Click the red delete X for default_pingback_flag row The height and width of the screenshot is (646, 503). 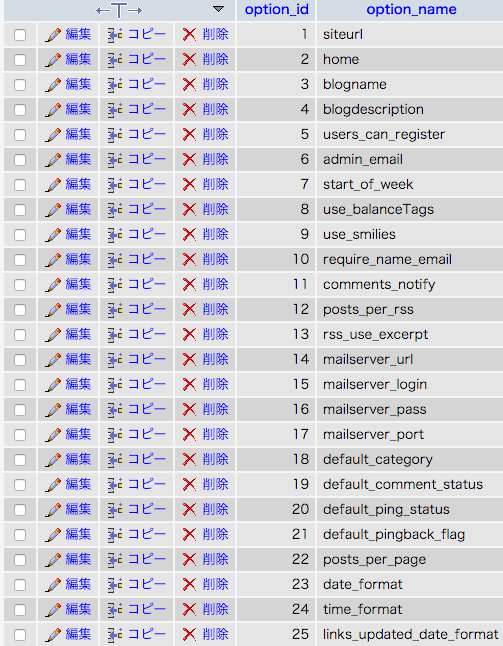[189, 535]
